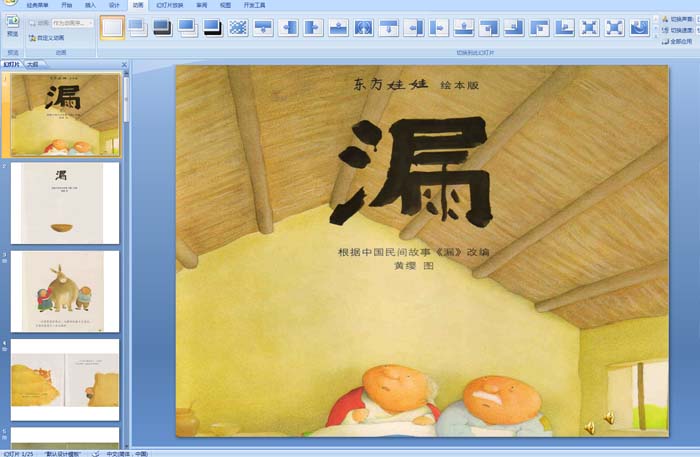Viewport: 700px width, 457px height.
Task: Open Custom Animation (自定义动画) pane
Action: (x=48, y=38)
